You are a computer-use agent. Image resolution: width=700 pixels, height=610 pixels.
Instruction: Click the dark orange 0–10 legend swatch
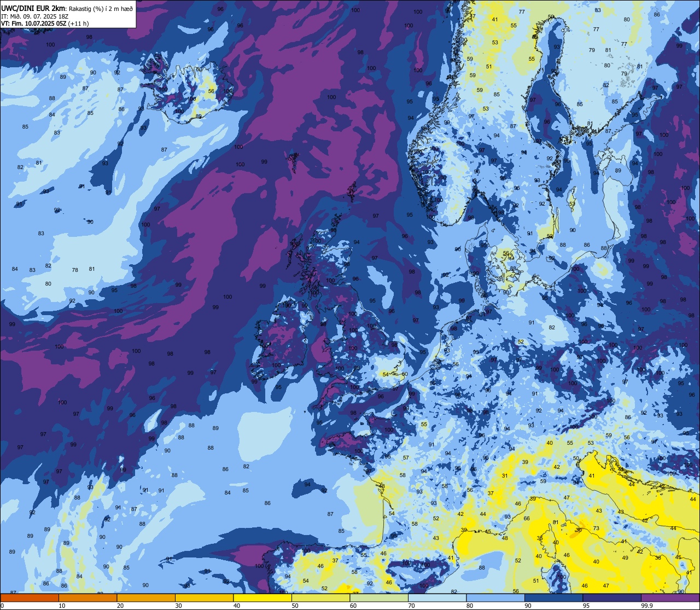(30, 597)
